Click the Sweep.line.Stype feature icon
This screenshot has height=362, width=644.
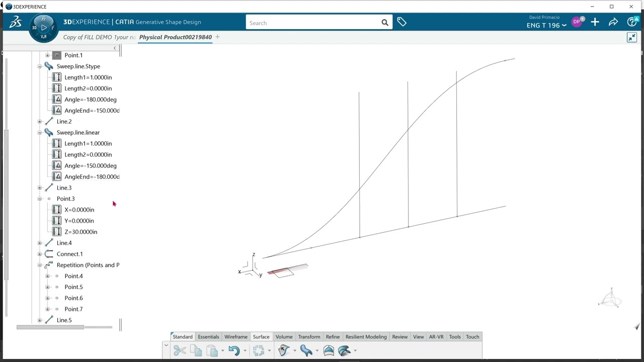click(48, 66)
